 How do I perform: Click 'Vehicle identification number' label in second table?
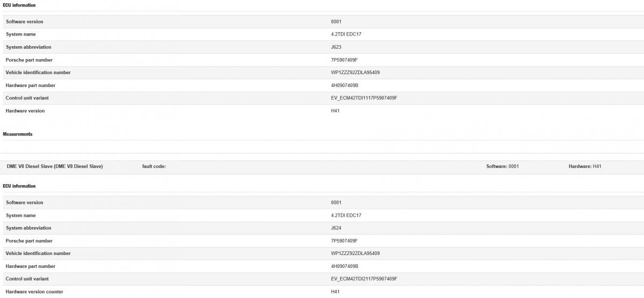coord(38,253)
